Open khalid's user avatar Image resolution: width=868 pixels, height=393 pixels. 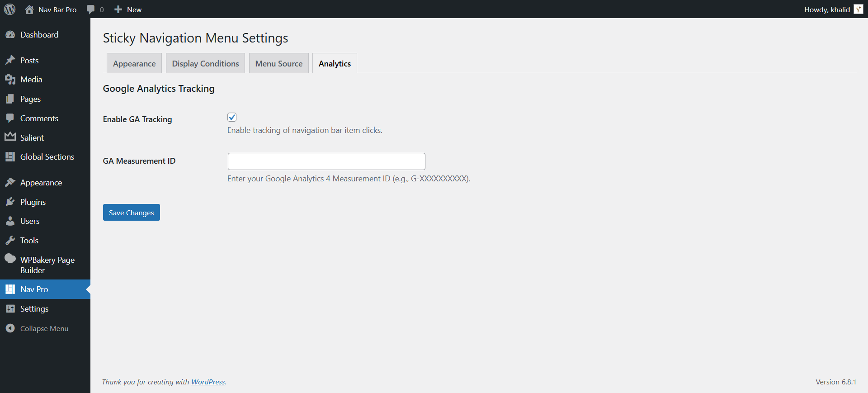(859, 9)
